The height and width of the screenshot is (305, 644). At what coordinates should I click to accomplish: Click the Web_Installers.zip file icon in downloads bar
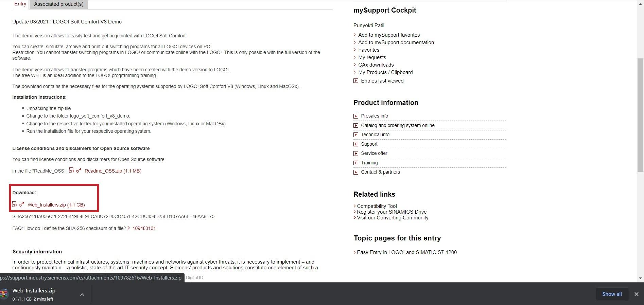click(4, 294)
